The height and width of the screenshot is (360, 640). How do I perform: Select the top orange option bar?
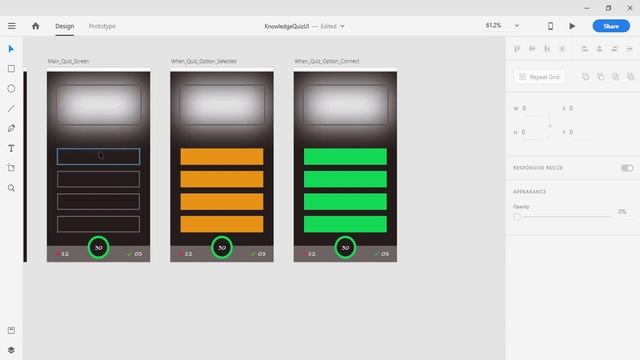point(222,157)
